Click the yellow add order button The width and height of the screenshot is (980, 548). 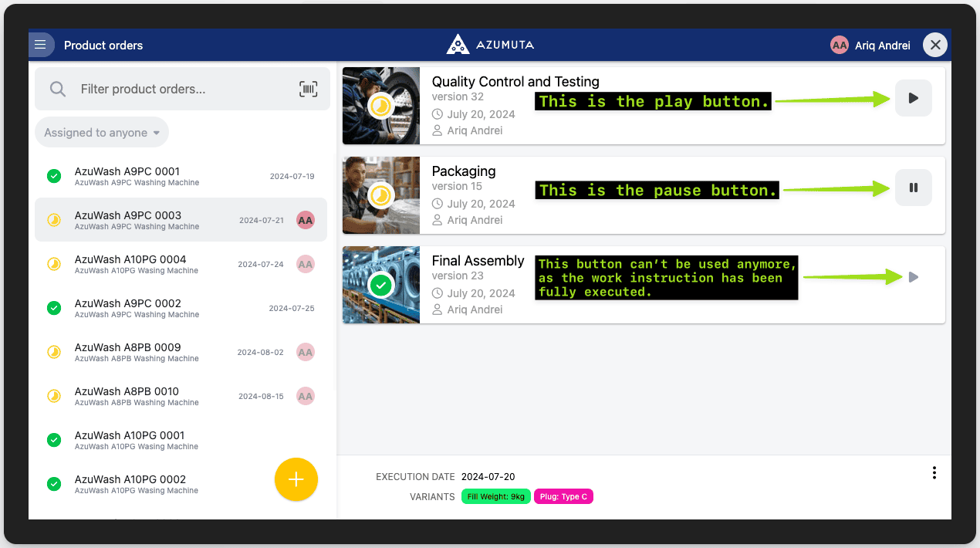(296, 479)
